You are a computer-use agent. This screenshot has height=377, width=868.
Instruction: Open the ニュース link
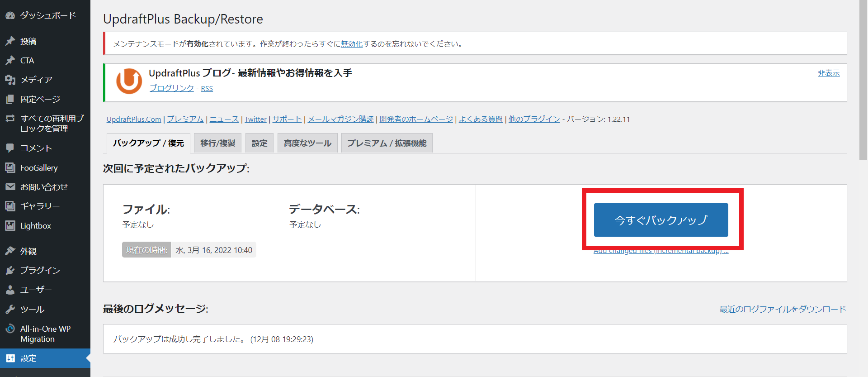click(x=224, y=119)
